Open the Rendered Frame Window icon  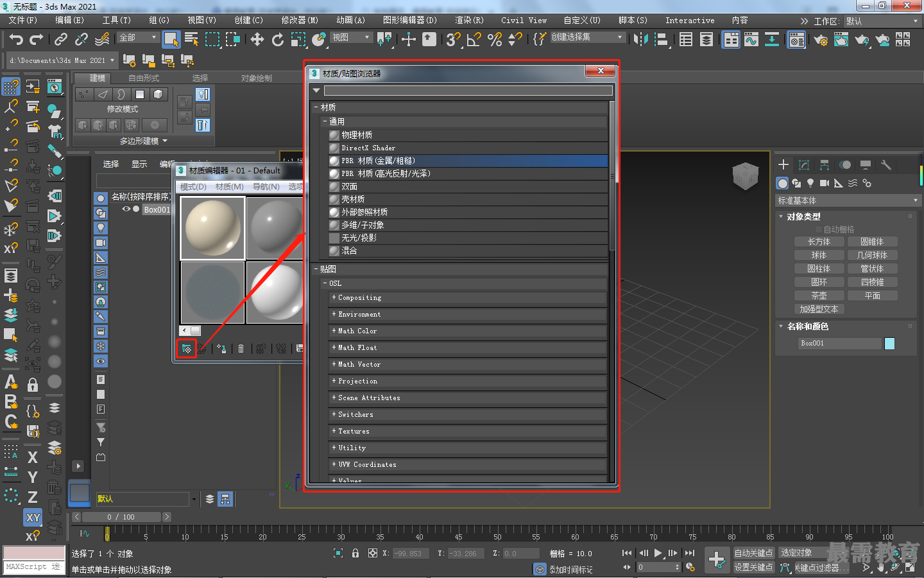point(841,40)
